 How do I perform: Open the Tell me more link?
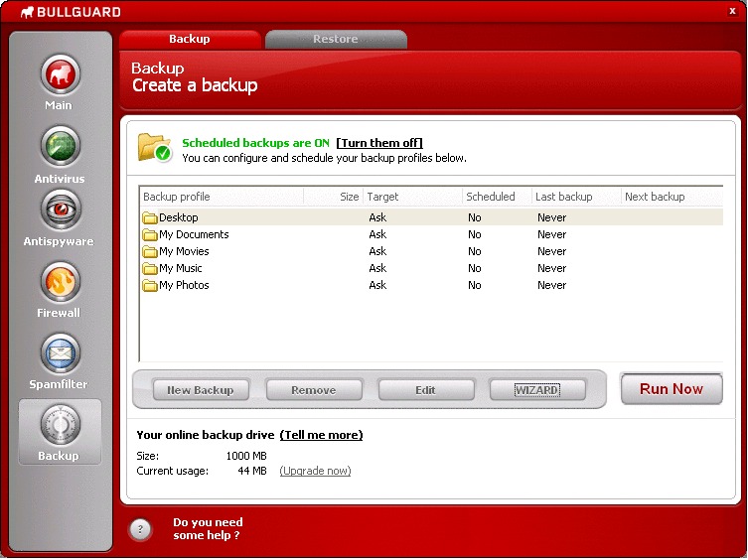pos(321,435)
